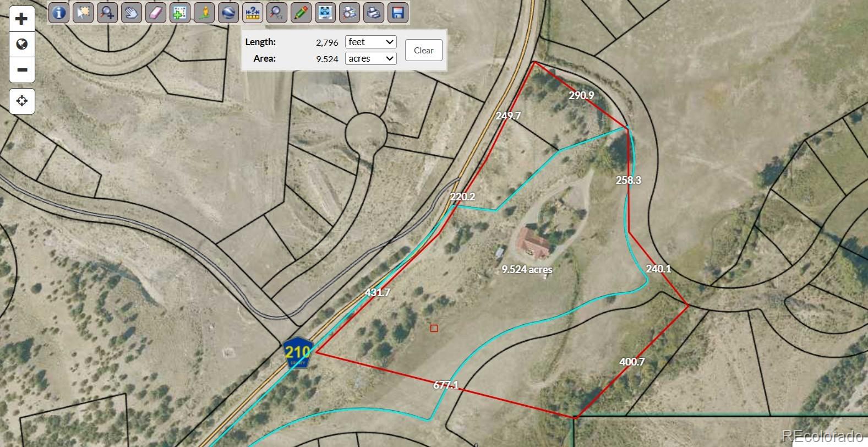Screen dimensions: 868x447
Task: Click the '249.7' segment length label
Action: [x=508, y=116]
